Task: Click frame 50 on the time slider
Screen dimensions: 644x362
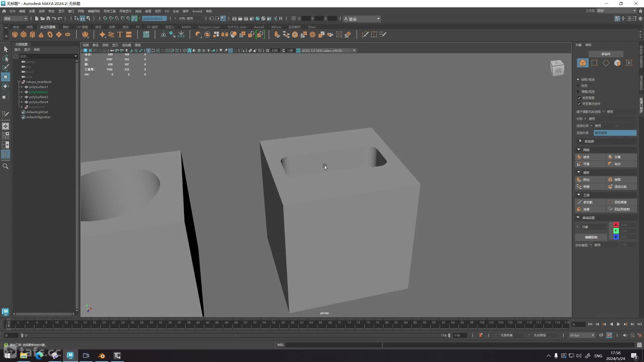Action: coord(245,324)
